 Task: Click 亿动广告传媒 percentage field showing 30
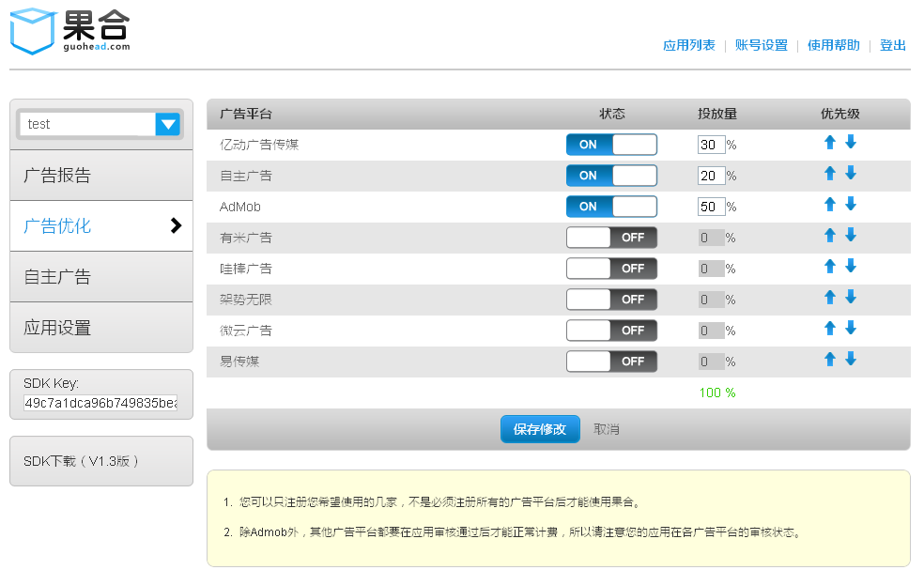(x=711, y=145)
